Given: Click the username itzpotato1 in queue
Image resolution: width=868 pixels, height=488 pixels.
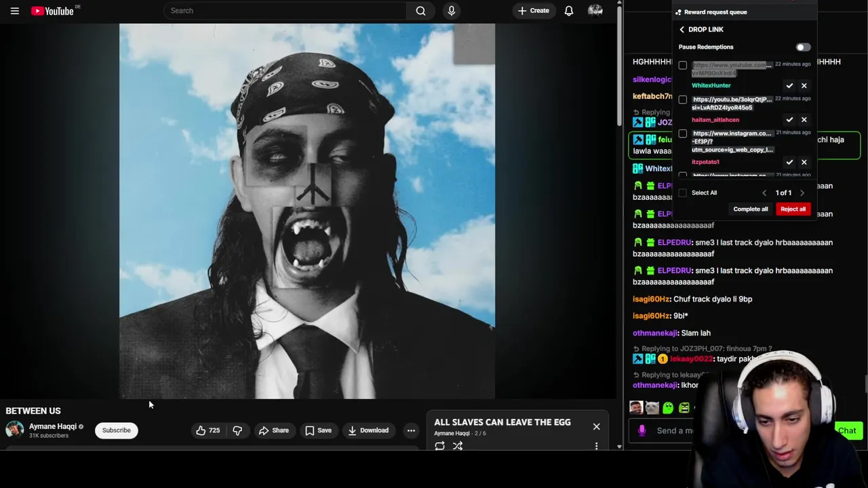Looking at the screenshot, I should click(x=705, y=162).
